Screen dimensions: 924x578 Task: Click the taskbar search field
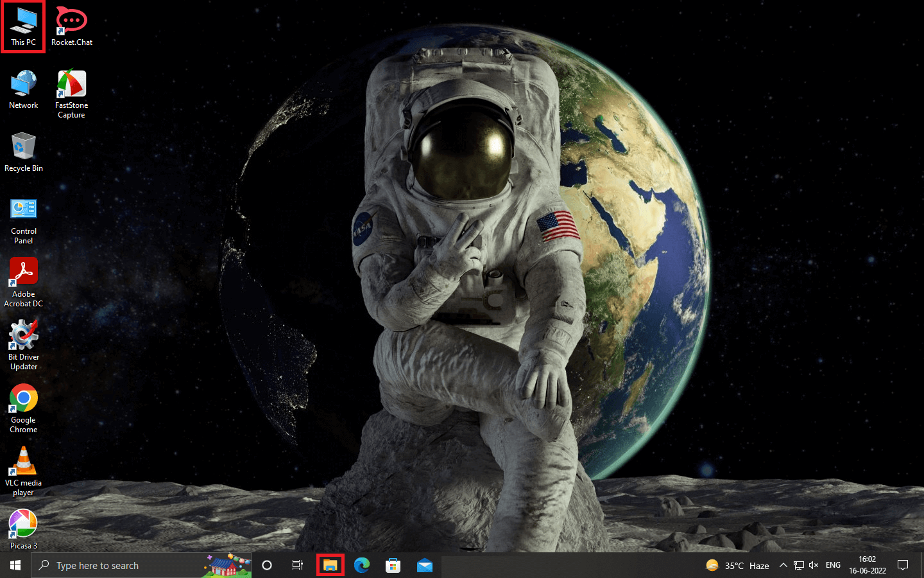coord(122,565)
